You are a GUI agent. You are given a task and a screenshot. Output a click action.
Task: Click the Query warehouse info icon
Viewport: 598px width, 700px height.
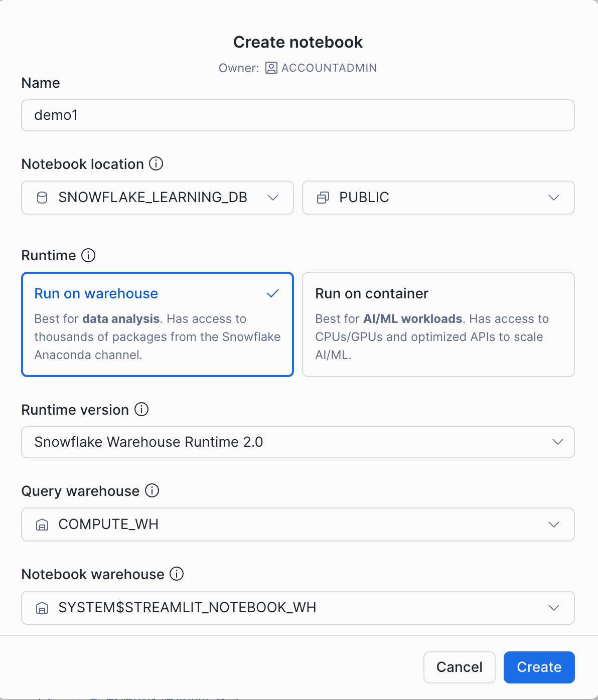point(152,491)
